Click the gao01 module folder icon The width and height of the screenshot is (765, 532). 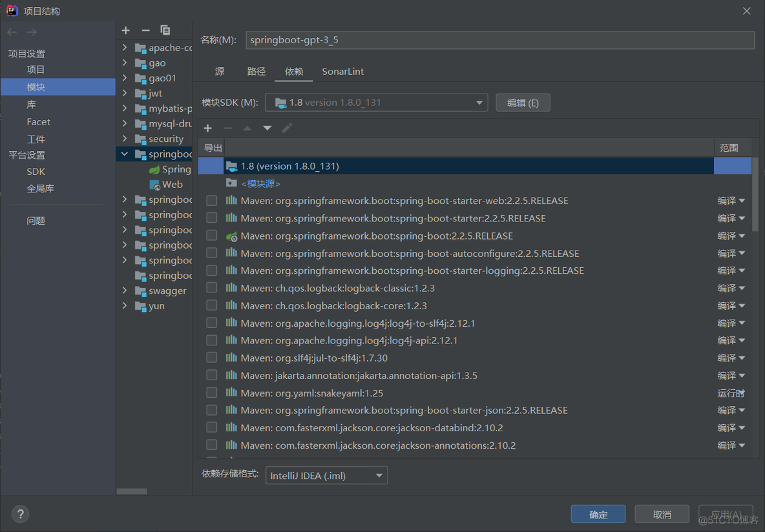tap(140, 78)
